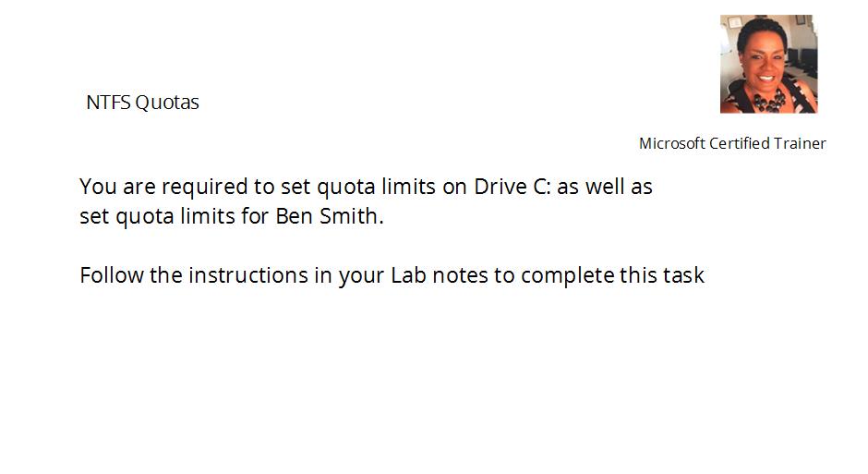Click the name Ben Smith
Screen dimensions: 868x474
point(330,216)
